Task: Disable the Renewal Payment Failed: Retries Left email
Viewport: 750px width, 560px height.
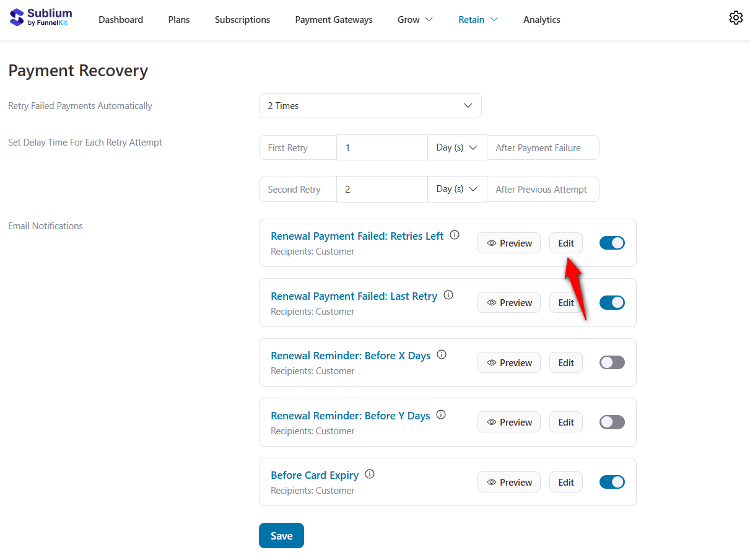Action: [x=612, y=243]
